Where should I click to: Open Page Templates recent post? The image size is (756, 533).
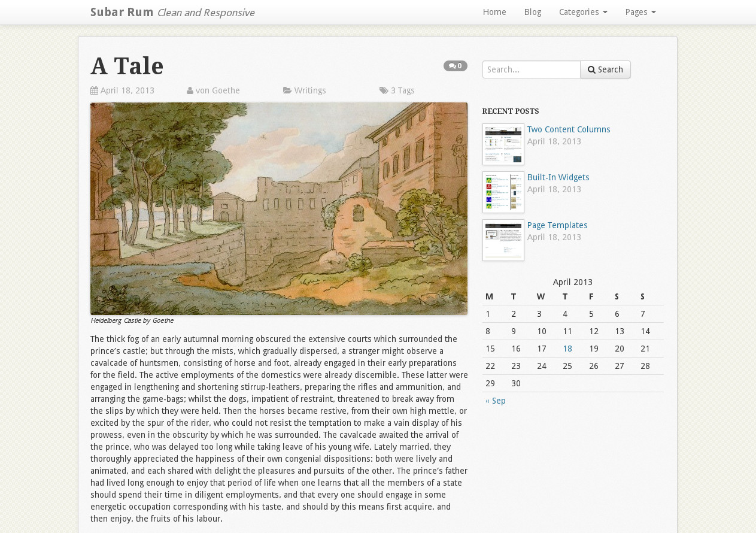(x=557, y=225)
